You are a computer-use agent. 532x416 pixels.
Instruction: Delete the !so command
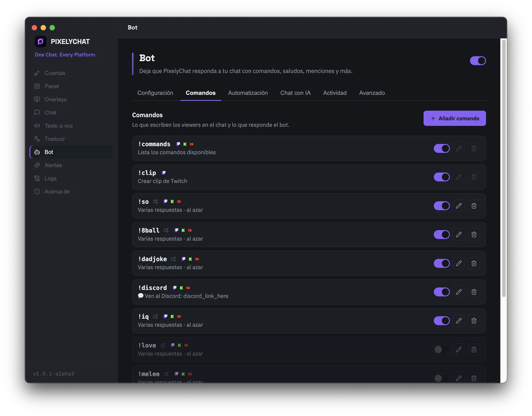tap(474, 206)
